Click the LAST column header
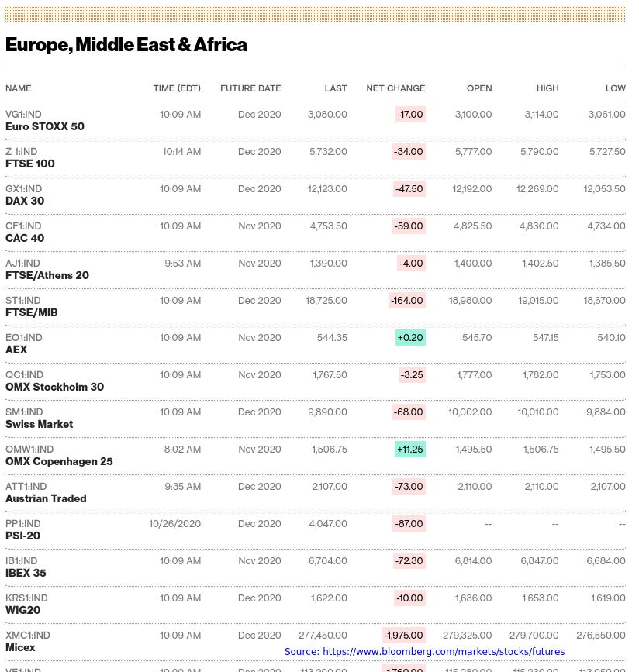 click(x=336, y=88)
